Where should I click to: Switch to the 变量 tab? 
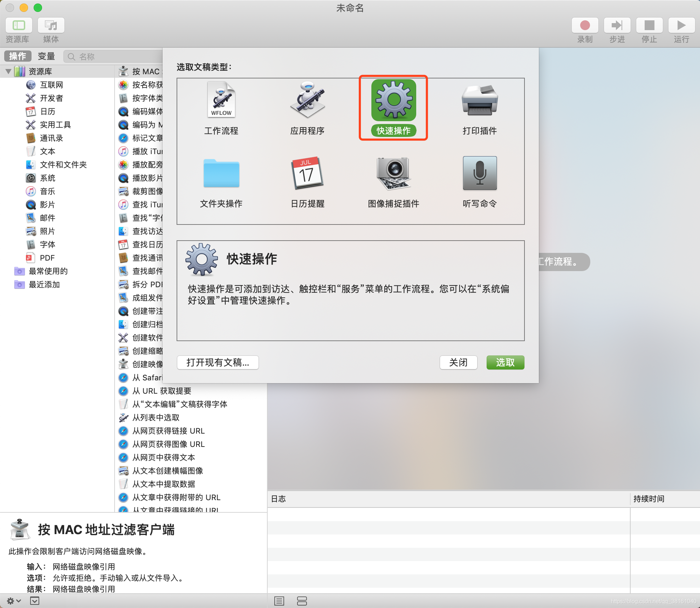46,56
